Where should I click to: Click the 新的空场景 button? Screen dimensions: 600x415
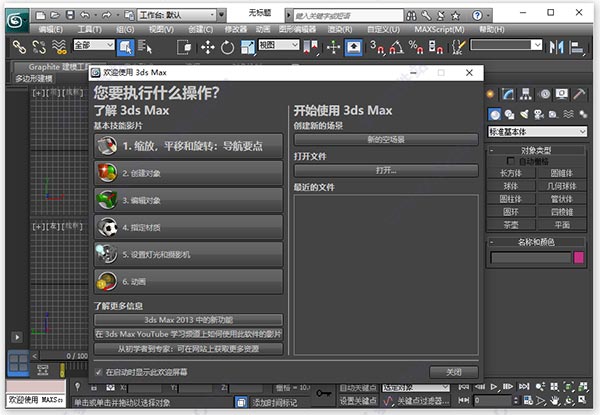[x=386, y=140]
